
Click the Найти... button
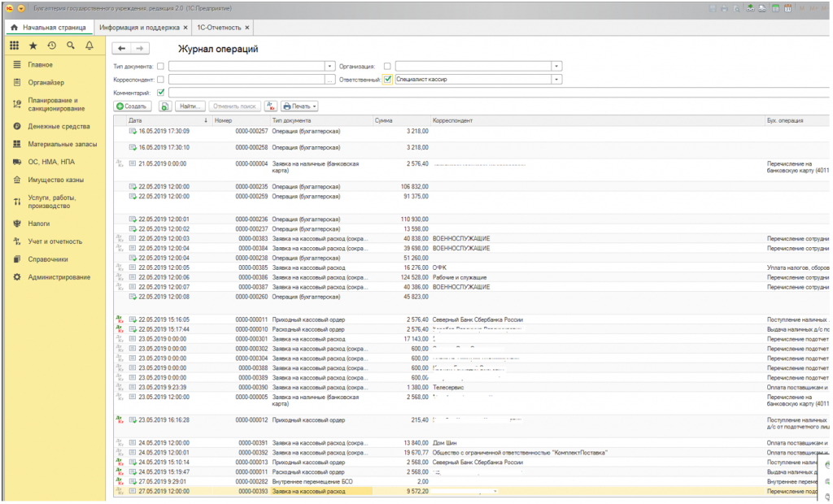pyautogui.click(x=190, y=106)
